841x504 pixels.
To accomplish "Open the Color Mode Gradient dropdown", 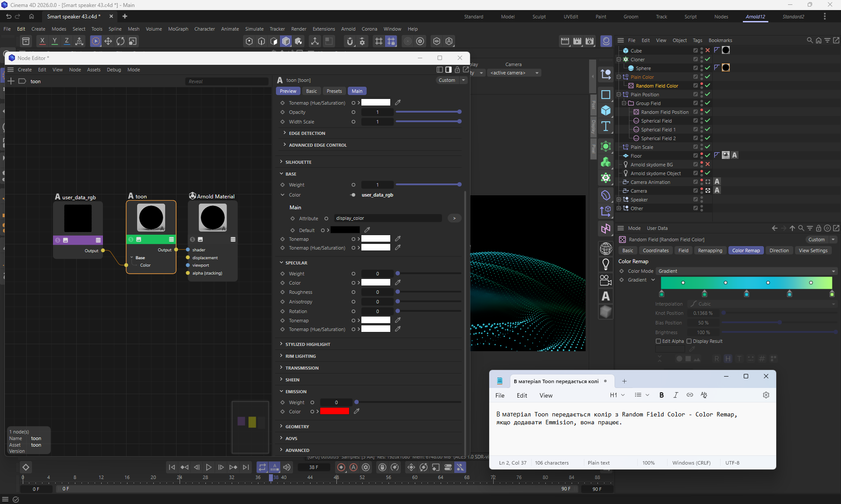I will pyautogui.click(x=747, y=271).
